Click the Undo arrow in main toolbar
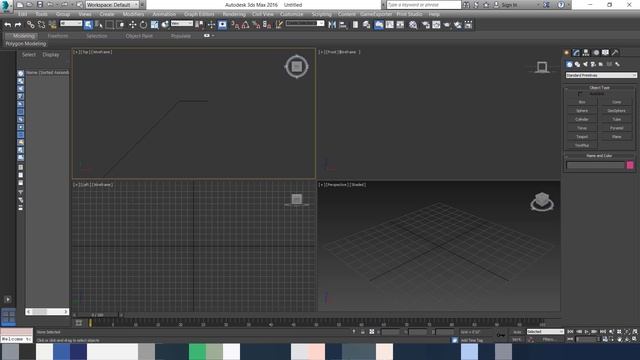The image size is (640, 360). (7, 25)
